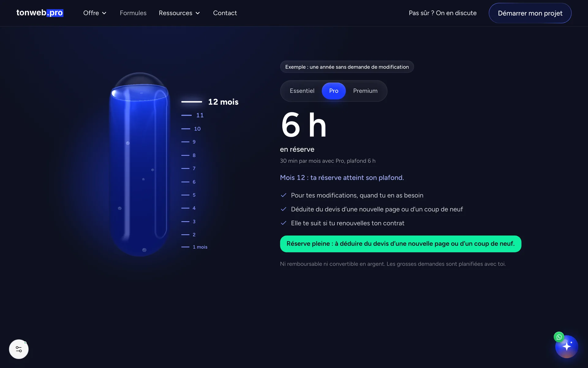The height and width of the screenshot is (368, 588).
Task: Click the tonweb.pro logo
Action: [x=40, y=13]
